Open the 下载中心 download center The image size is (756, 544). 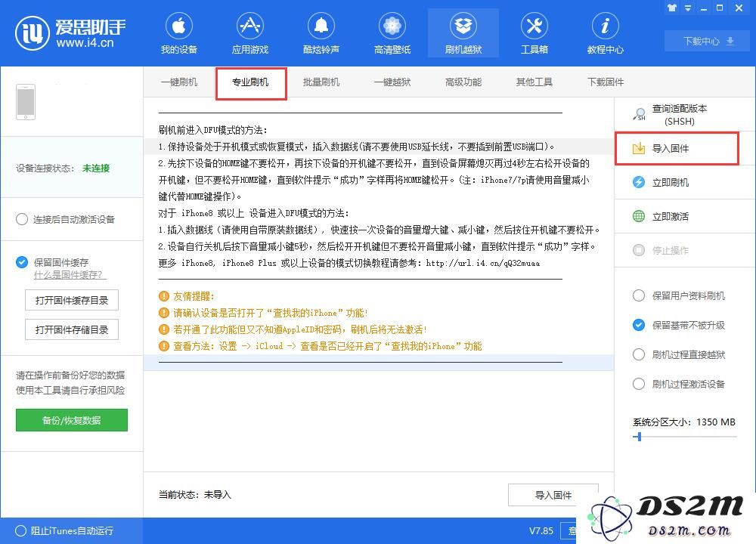708,41
